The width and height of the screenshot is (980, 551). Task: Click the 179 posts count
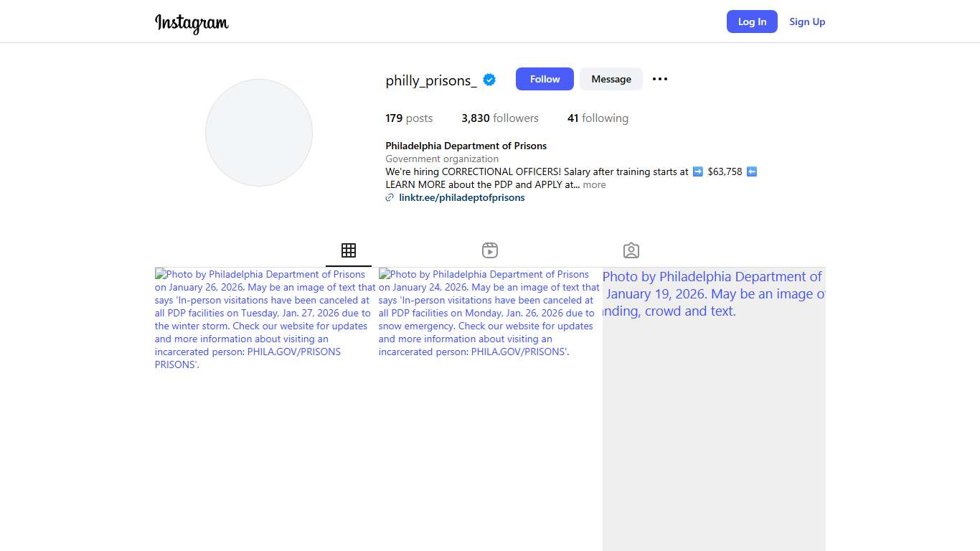pyautogui.click(x=409, y=118)
